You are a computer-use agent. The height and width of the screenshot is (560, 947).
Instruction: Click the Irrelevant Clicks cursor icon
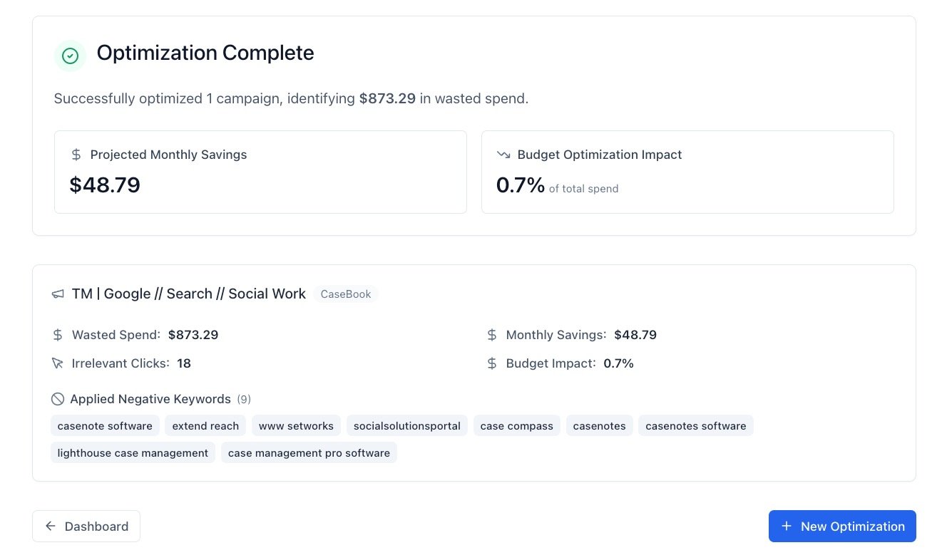coord(58,363)
